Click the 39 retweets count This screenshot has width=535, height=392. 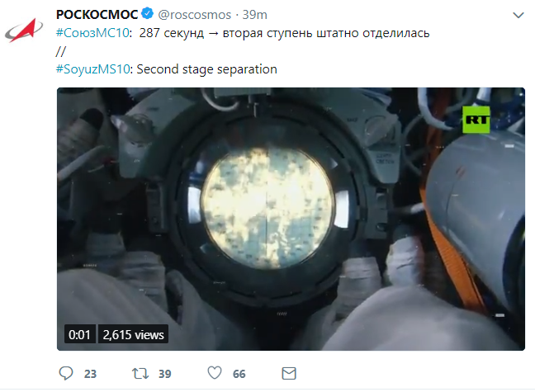(x=165, y=374)
